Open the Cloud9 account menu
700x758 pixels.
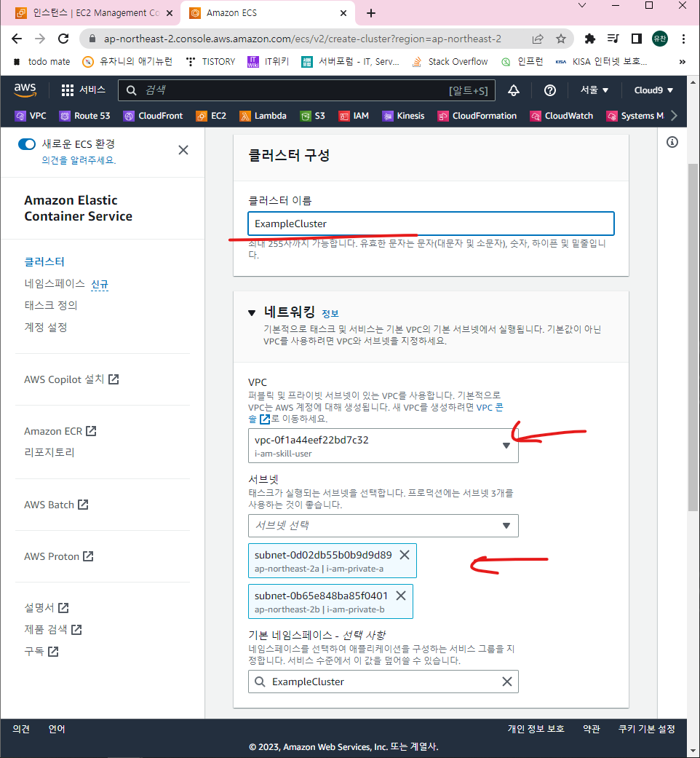click(653, 90)
